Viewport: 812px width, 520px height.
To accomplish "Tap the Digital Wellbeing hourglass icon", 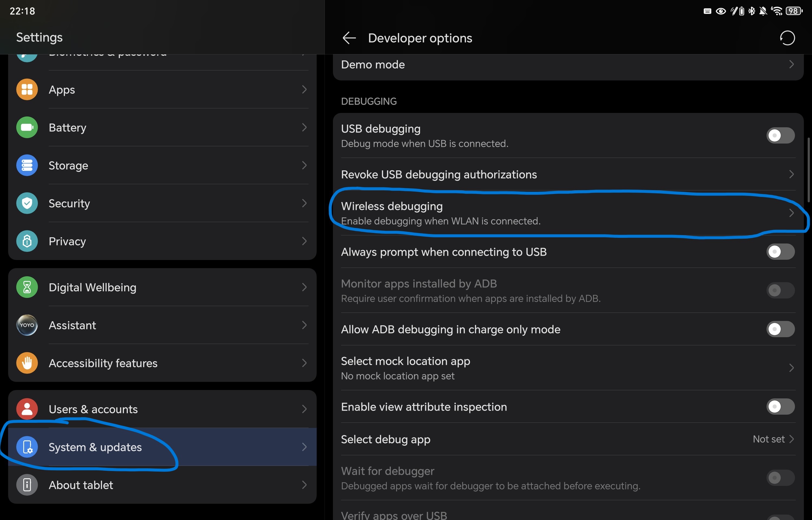I will point(27,287).
